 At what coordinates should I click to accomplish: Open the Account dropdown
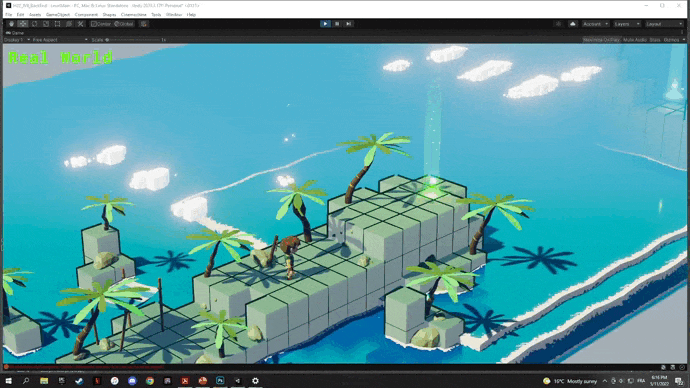pyautogui.click(x=595, y=24)
